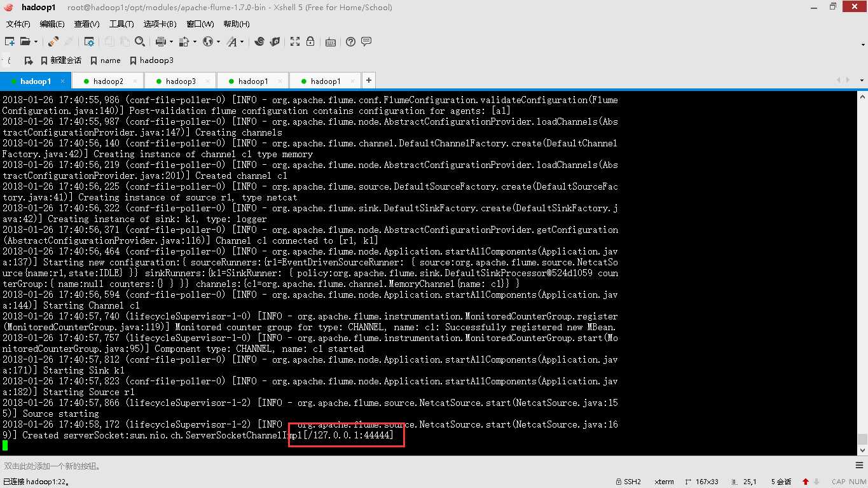The image size is (868, 488).
Task: Open the 选项卡(B) menu
Action: tap(160, 24)
